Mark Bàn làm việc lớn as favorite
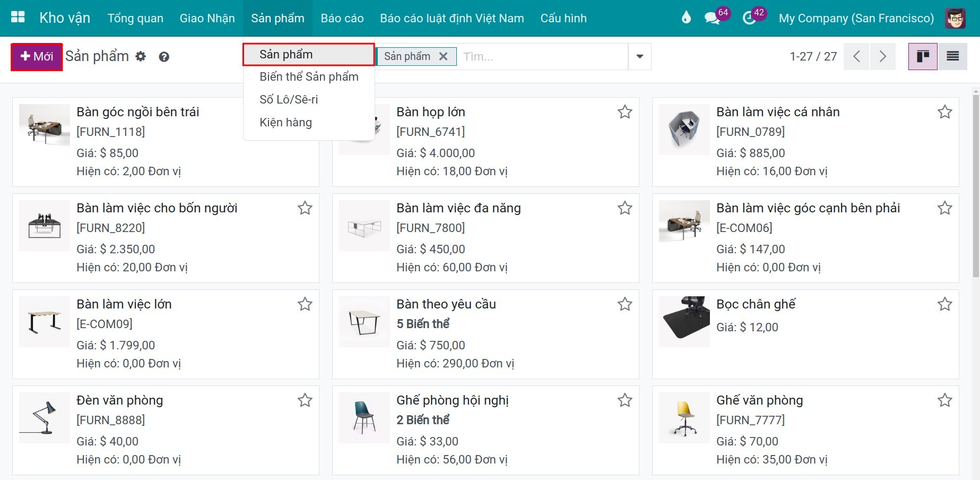 coord(305,304)
